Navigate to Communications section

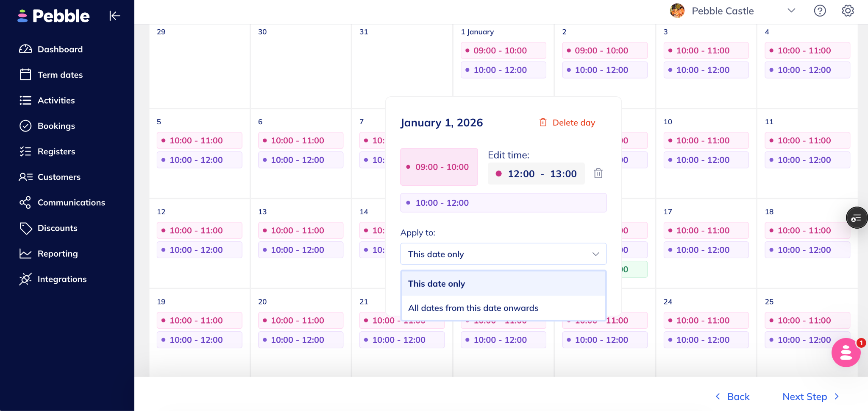click(71, 203)
